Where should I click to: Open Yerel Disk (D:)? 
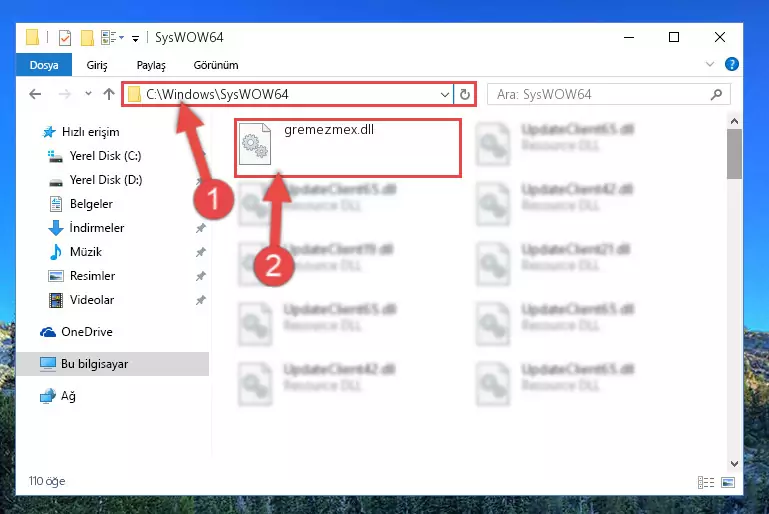click(105, 180)
